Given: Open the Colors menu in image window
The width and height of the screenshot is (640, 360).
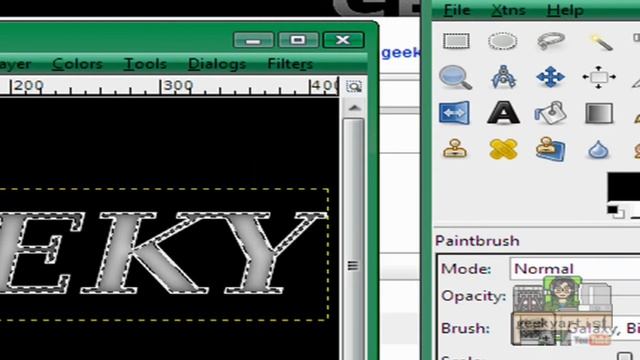Looking at the screenshot, I should [77, 64].
